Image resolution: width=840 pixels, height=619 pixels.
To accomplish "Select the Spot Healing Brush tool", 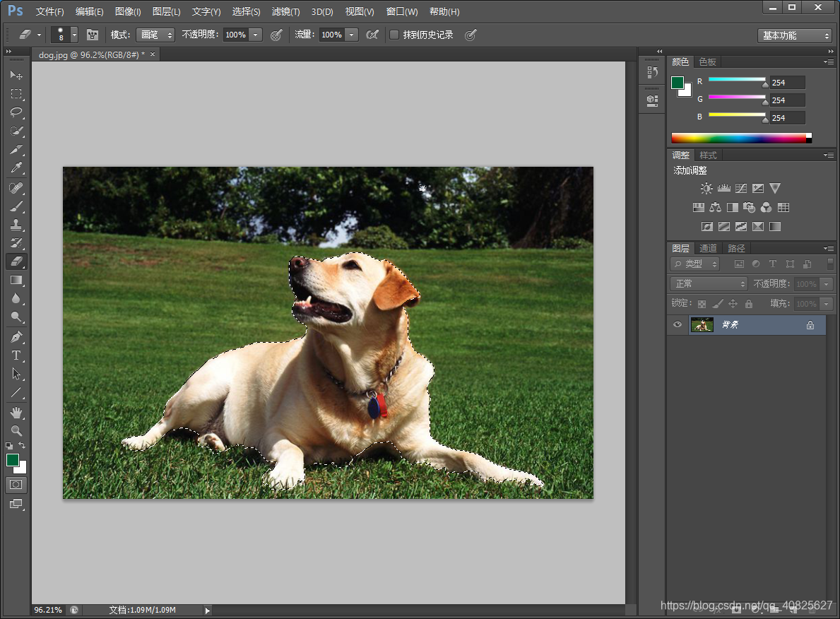I will click(16, 188).
